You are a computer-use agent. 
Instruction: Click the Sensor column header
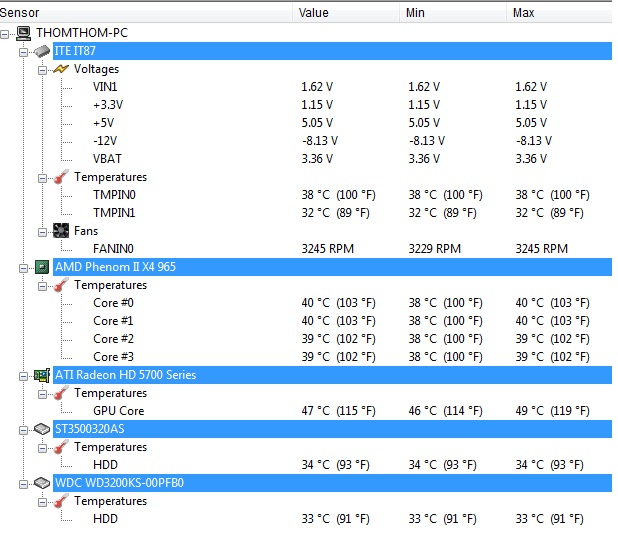pyautogui.click(x=146, y=13)
